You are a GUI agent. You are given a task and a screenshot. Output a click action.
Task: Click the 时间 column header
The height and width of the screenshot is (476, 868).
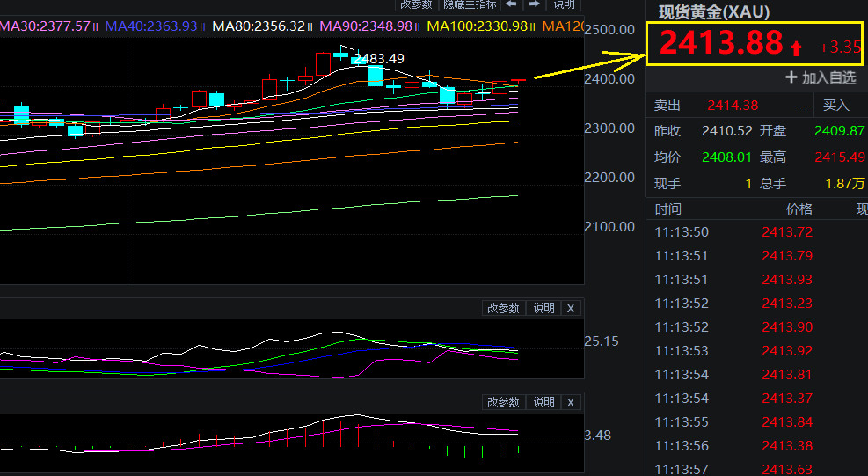(667, 209)
